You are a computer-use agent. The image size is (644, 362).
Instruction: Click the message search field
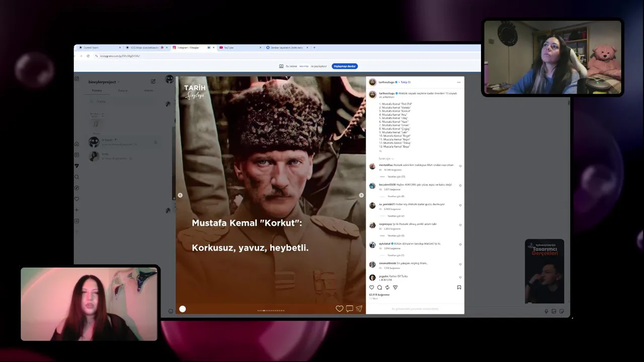point(123,102)
